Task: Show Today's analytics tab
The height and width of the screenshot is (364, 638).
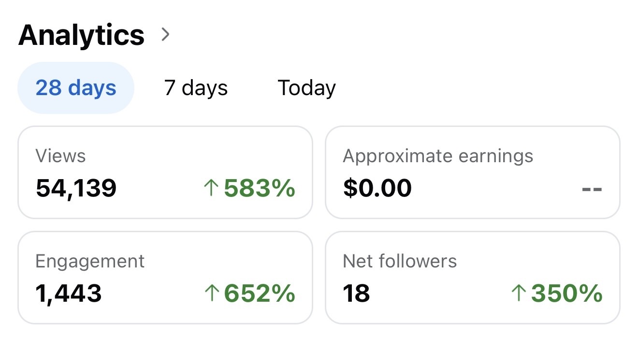Action: (306, 88)
